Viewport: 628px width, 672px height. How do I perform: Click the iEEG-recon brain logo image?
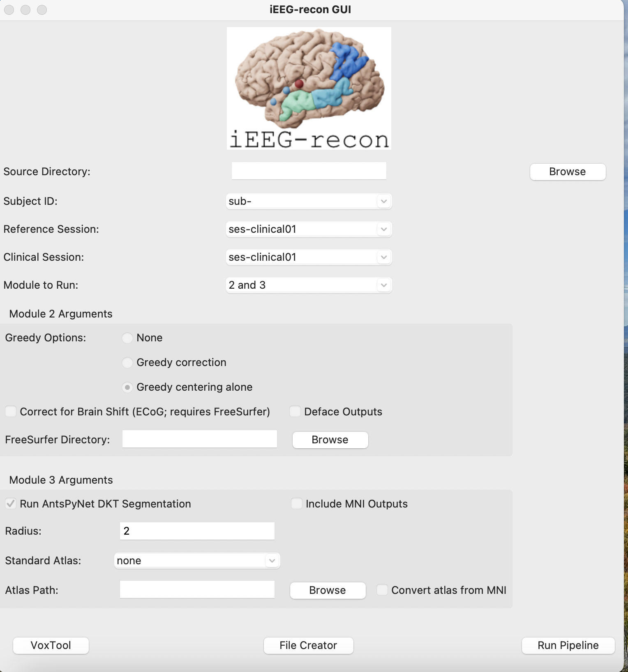tap(309, 88)
